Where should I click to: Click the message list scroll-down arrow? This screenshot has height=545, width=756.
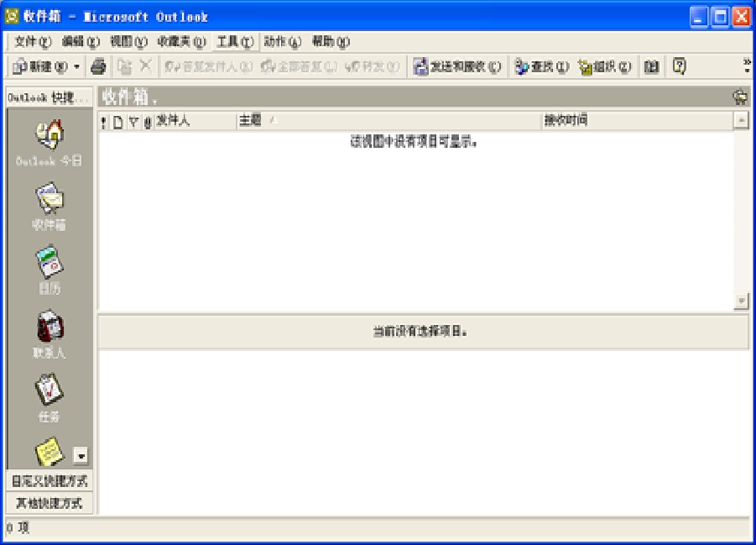tap(741, 301)
